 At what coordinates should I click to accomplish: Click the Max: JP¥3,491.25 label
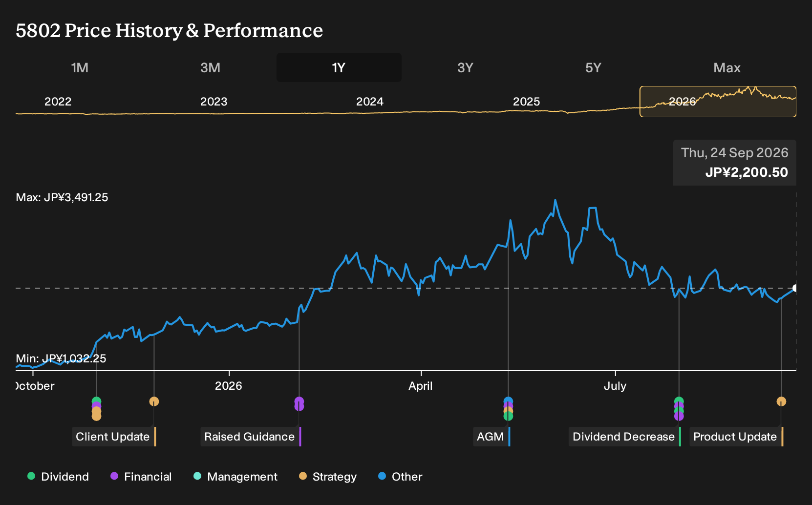click(x=62, y=197)
